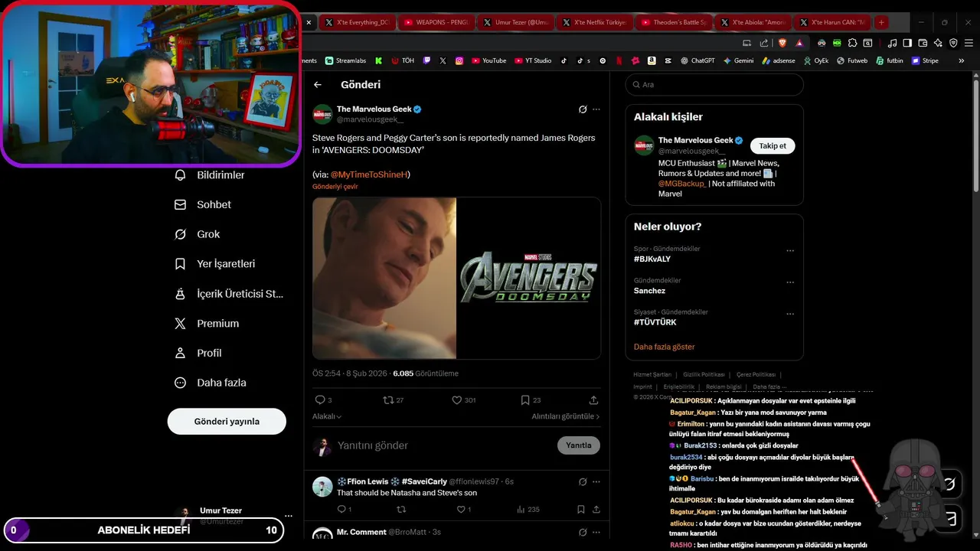Open more options on Mr. Comment reply

pos(596,532)
